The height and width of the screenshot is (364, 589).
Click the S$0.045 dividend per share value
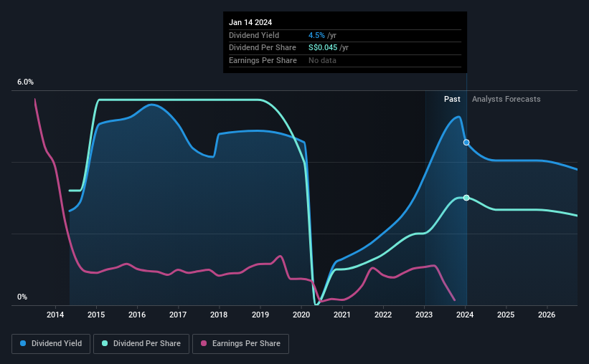323,48
